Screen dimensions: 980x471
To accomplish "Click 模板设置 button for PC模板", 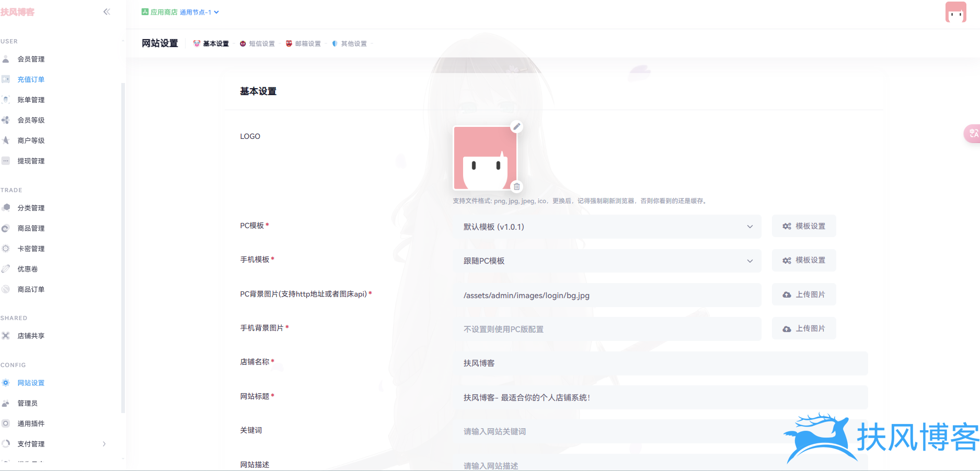I will [x=804, y=226].
